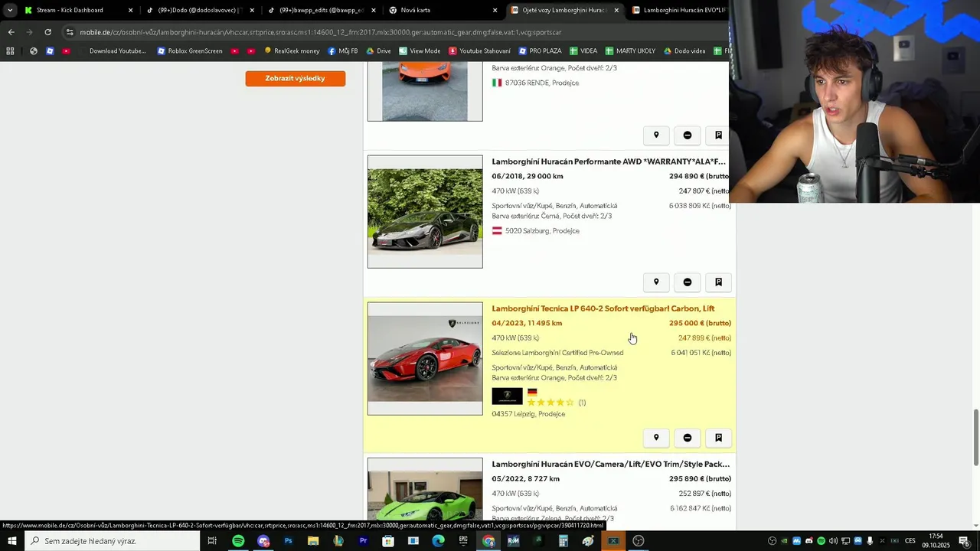This screenshot has height=551, width=980.
Task: Click the Tecnica Selezione dealer logo
Action: (x=507, y=396)
